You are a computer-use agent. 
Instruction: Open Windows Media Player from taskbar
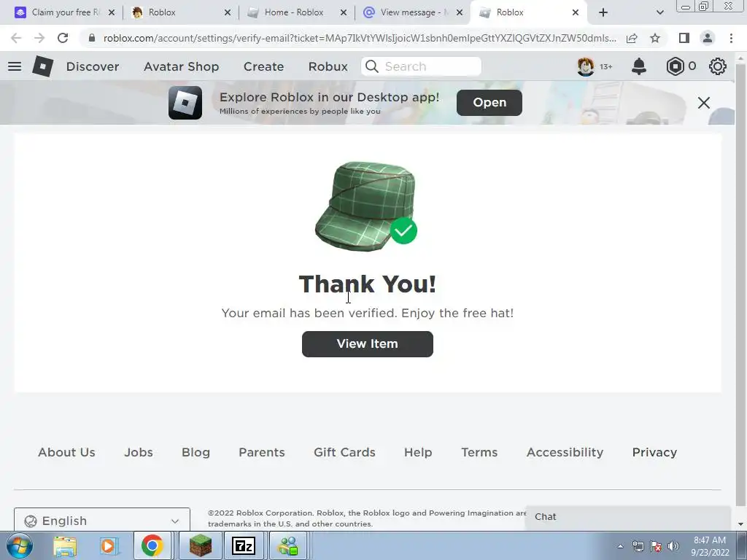pos(108,546)
